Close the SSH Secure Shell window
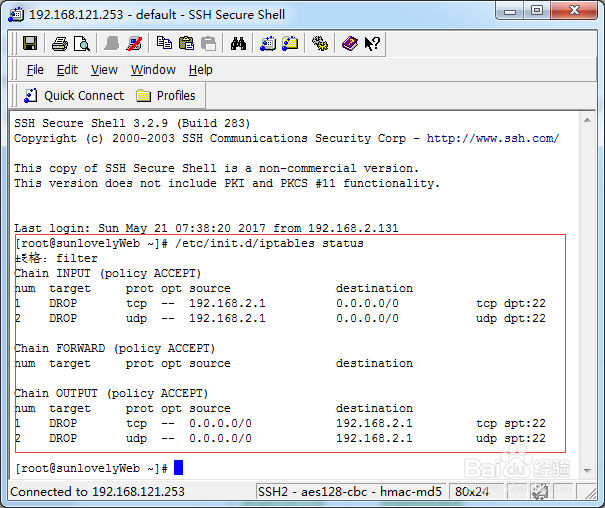This screenshot has height=508, width=605. click(574, 10)
